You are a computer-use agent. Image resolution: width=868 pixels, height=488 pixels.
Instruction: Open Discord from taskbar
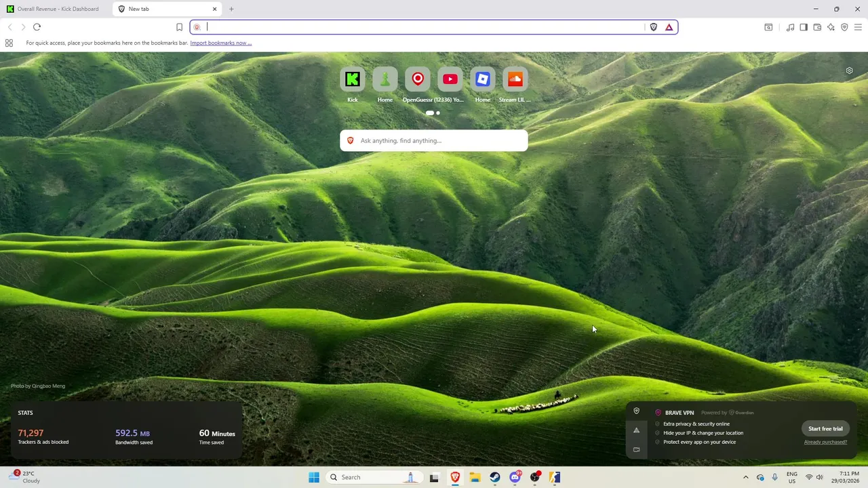(x=515, y=477)
